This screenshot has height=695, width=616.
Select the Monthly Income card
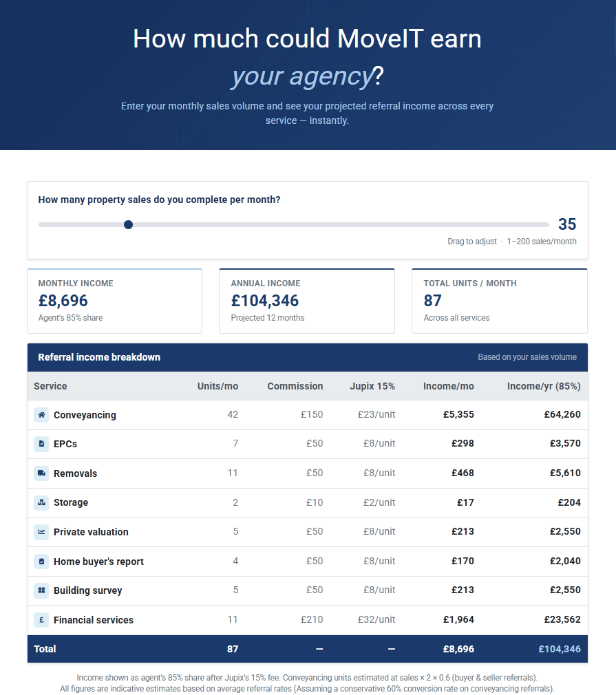click(114, 301)
